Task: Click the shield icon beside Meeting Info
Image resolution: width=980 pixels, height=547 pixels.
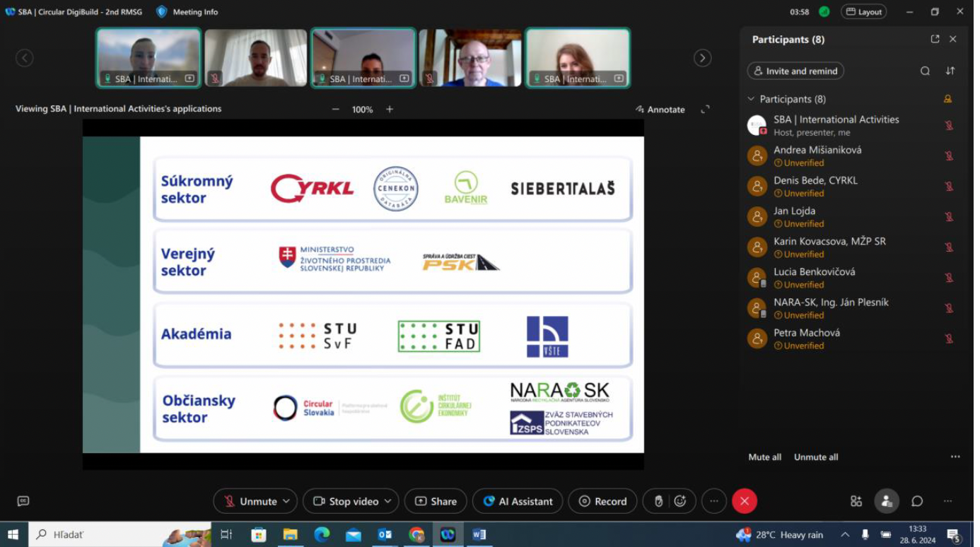Action: pyautogui.click(x=161, y=11)
